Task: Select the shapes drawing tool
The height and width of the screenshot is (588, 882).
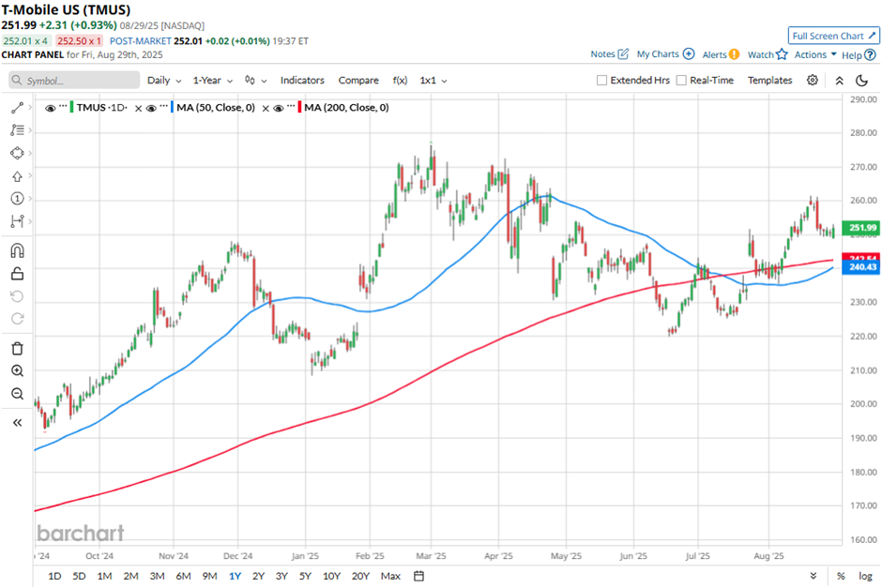Action: (x=17, y=153)
